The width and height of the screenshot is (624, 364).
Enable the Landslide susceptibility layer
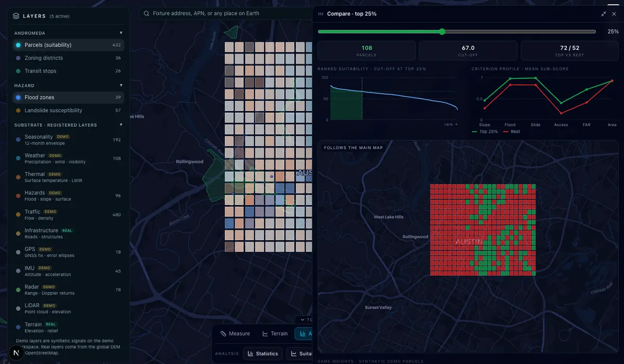[x=68, y=110]
